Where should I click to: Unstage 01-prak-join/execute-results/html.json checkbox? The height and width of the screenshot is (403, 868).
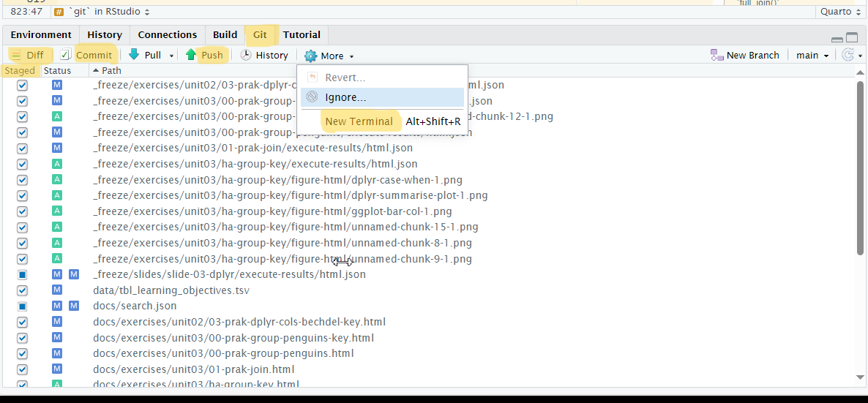tap(22, 148)
